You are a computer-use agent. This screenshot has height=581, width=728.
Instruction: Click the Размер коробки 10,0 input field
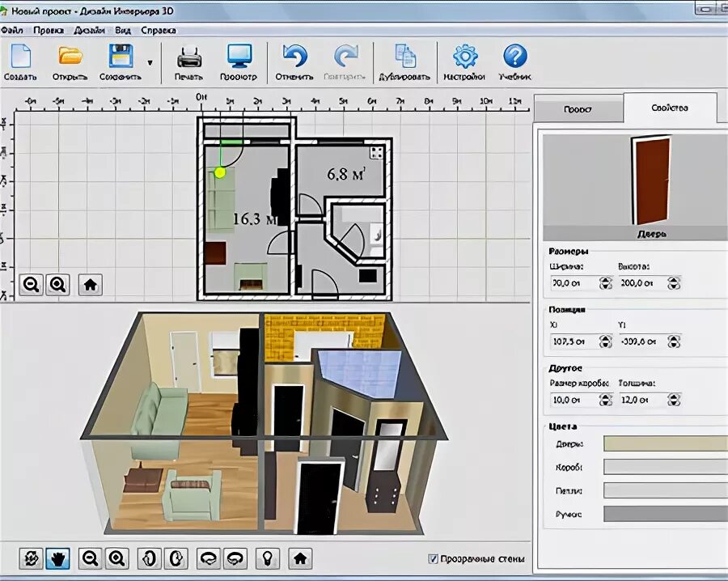coord(574,400)
